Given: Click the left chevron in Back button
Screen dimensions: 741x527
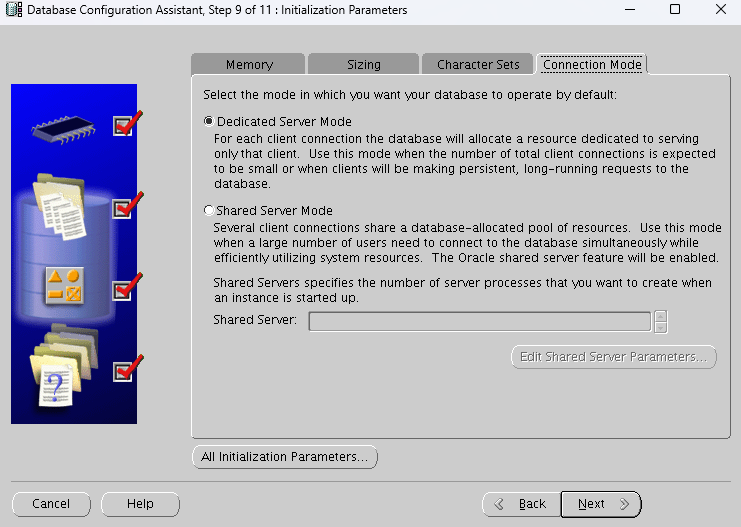Looking at the screenshot, I should [x=499, y=504].
